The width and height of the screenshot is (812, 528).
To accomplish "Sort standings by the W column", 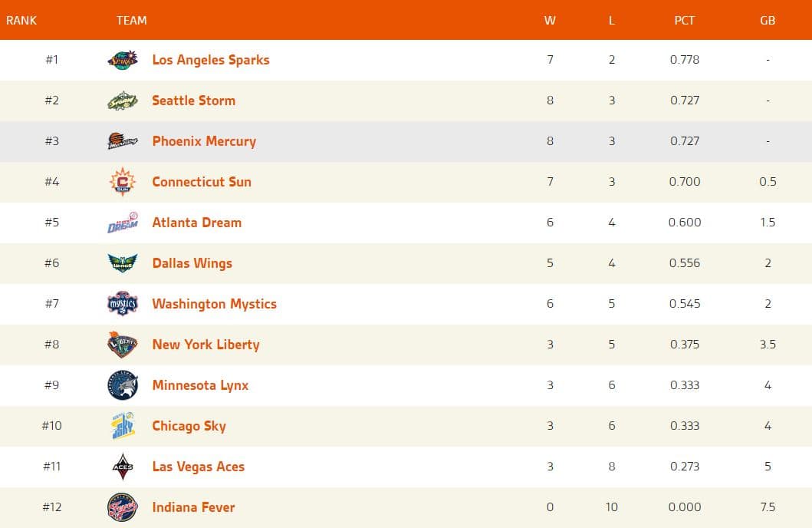I will [550, 21].
